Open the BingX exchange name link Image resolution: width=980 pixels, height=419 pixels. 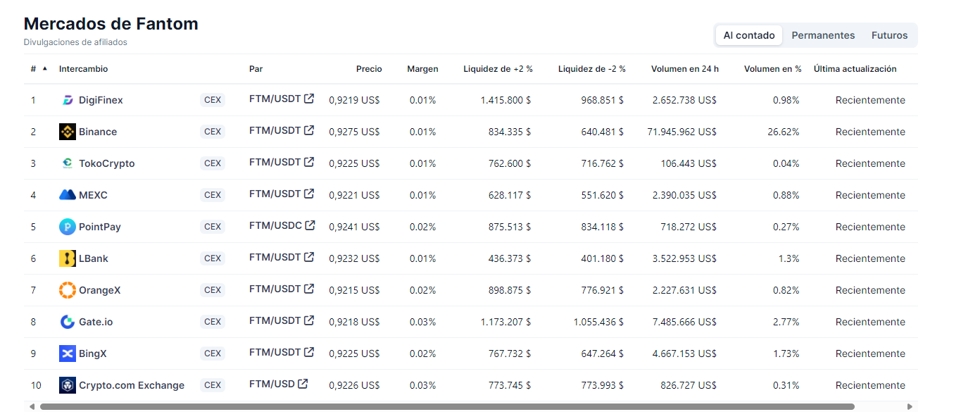(93, 354)
